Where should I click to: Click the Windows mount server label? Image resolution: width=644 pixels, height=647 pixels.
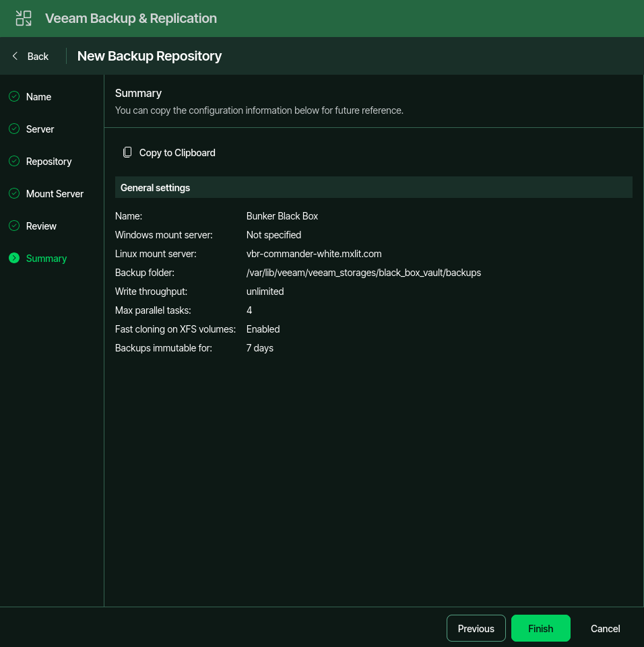tap(164, 235)
